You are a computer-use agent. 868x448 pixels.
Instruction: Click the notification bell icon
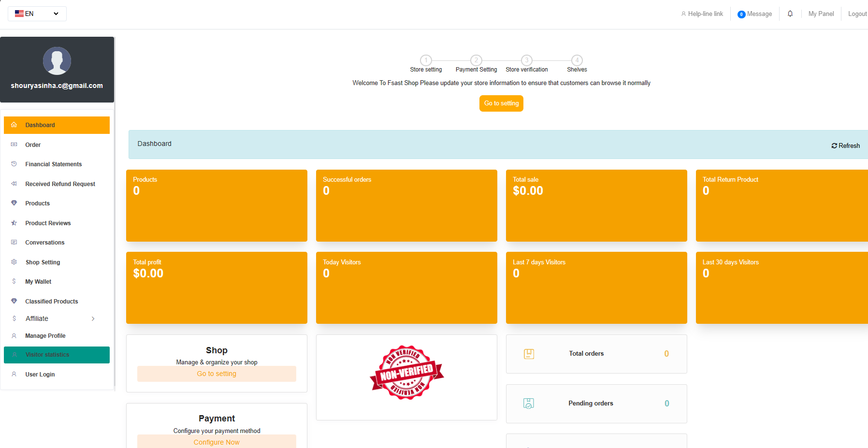coord(790,14)
